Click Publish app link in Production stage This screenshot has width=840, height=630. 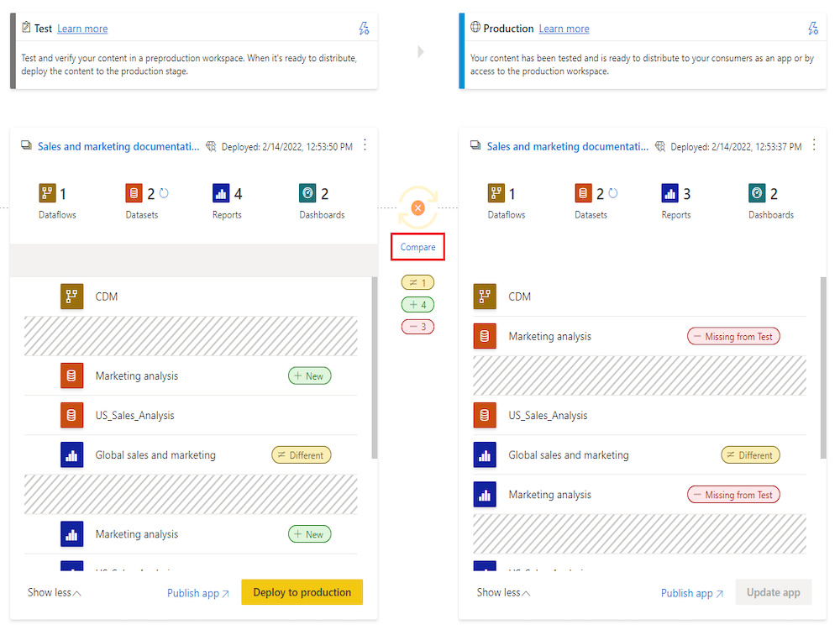(692, 593)
